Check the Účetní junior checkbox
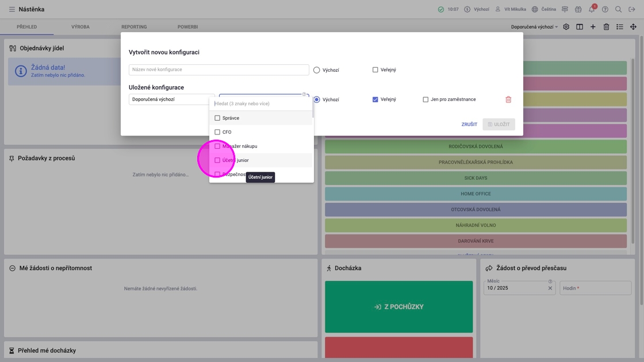644x362 pixels. (x=217, y=160)
